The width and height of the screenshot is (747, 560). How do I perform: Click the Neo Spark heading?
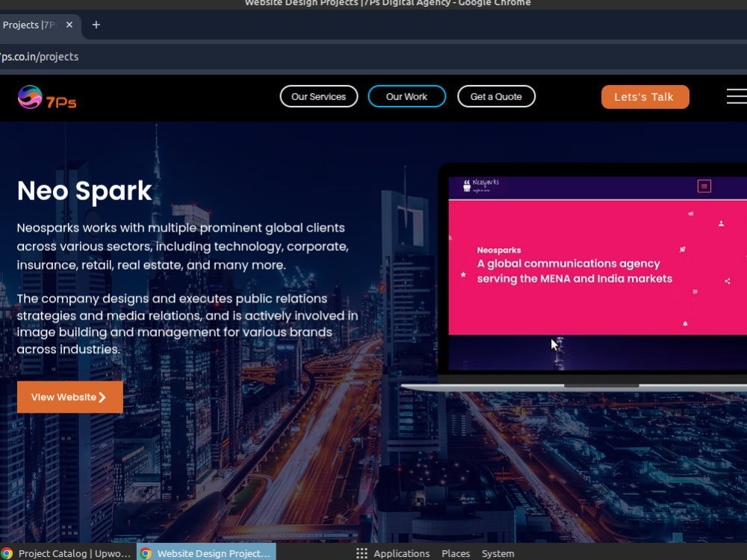click(84, 191)
